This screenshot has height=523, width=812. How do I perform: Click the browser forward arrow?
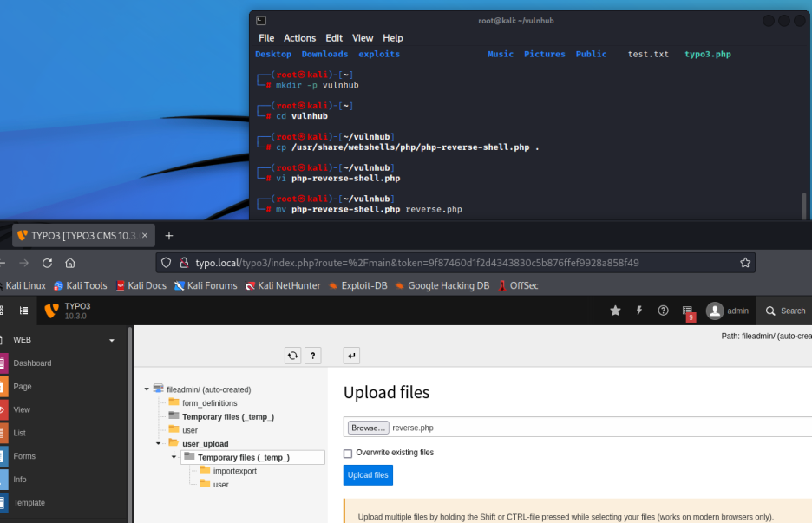click(x=23, y=263)
